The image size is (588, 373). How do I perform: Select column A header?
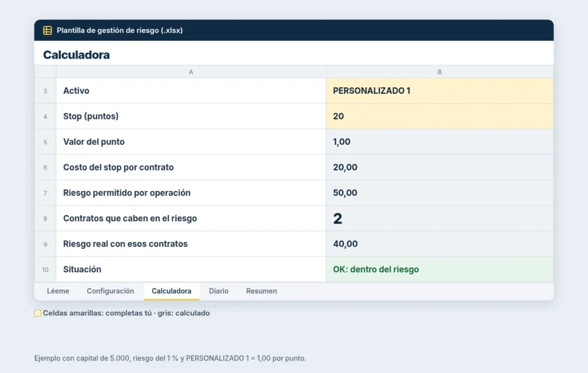(x=191, y=72)
